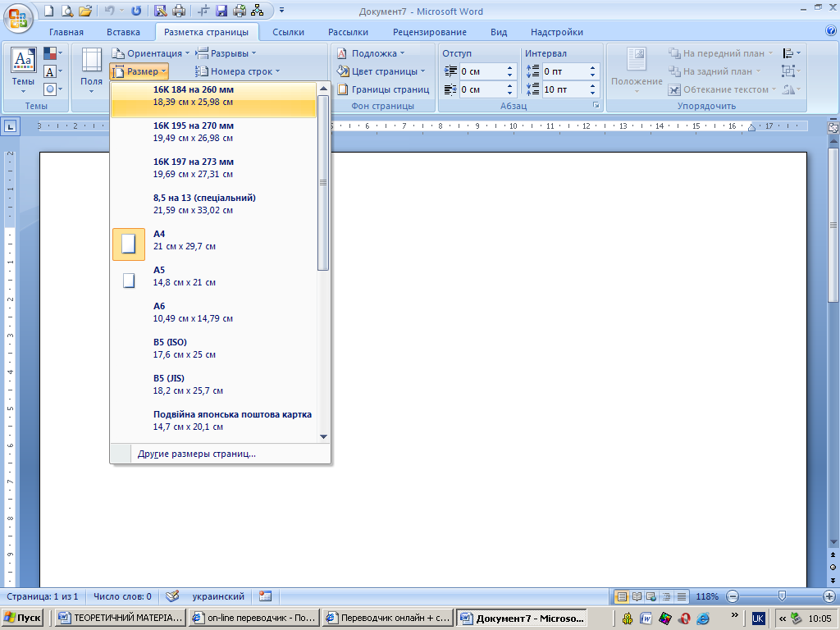Image resolution: width=840 pixels, height=630 pixels.
Task: Open Page Color (Цвет страницы) dropdown
Action: (381, 71)
